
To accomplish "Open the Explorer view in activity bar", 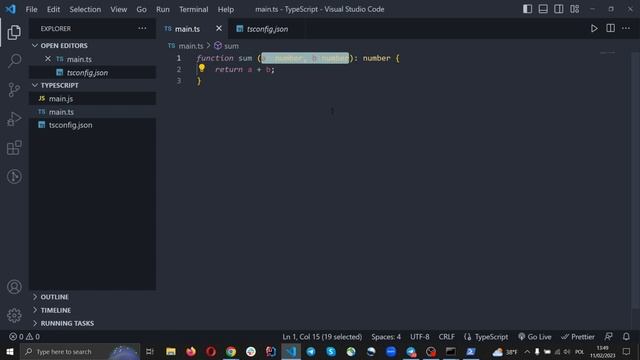I will pos(14,32).
